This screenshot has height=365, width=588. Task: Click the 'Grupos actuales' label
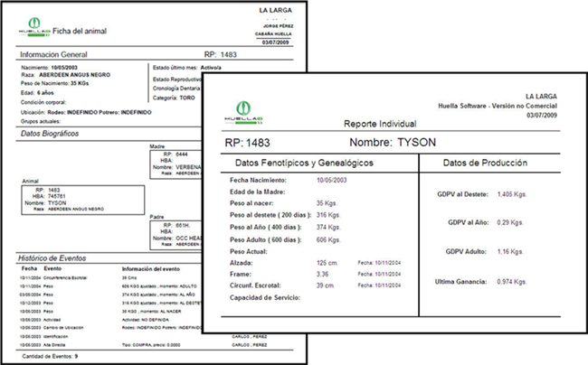[41, 121]
